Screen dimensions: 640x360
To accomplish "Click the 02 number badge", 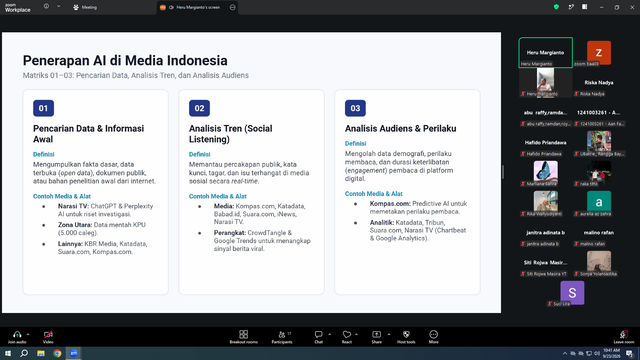I will pyautogui.click(x=199, y=108).
